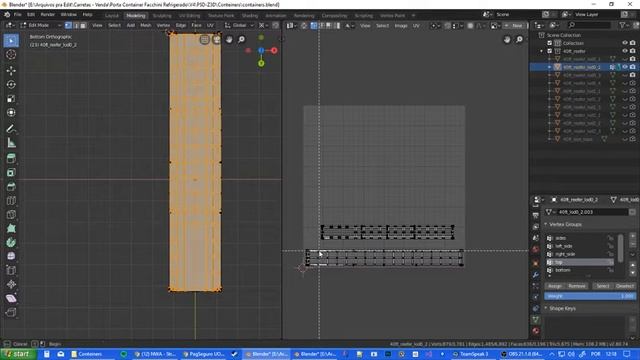The width and height of the screenshot is (640, 360).
Task: Disable render camera icon for Collection
Action: pyautogui.click(x=633, y=43)
